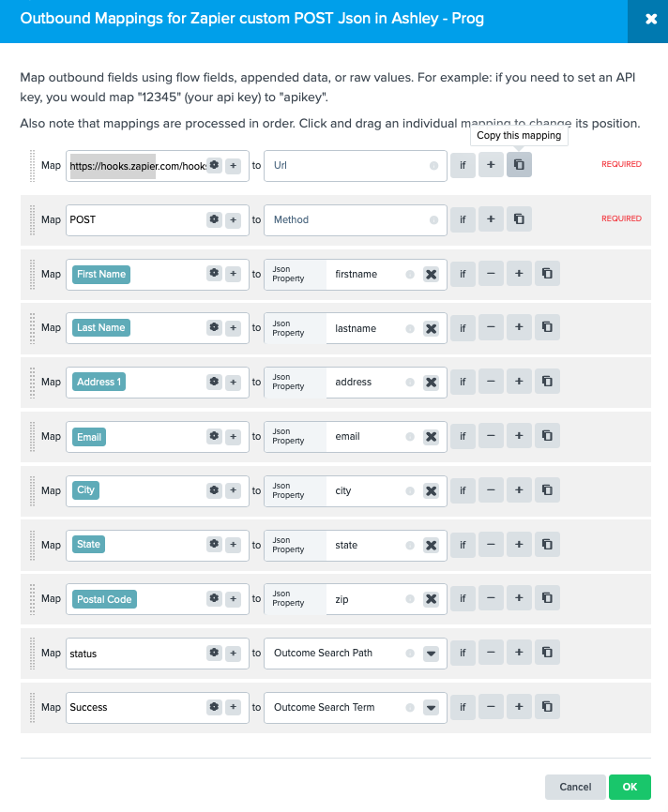Screen dimensions: 668x812
Task: Cancel the outbound mappings dialog
Action: coord(575,787)
